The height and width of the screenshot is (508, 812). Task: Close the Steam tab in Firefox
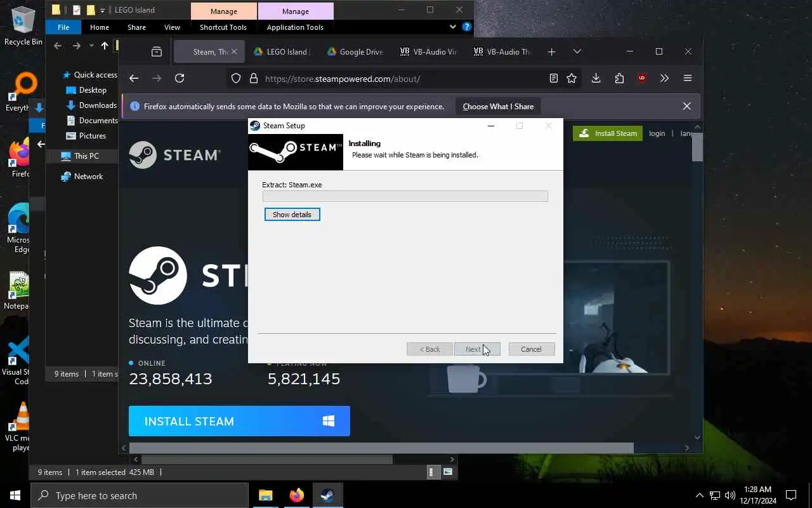234,52
